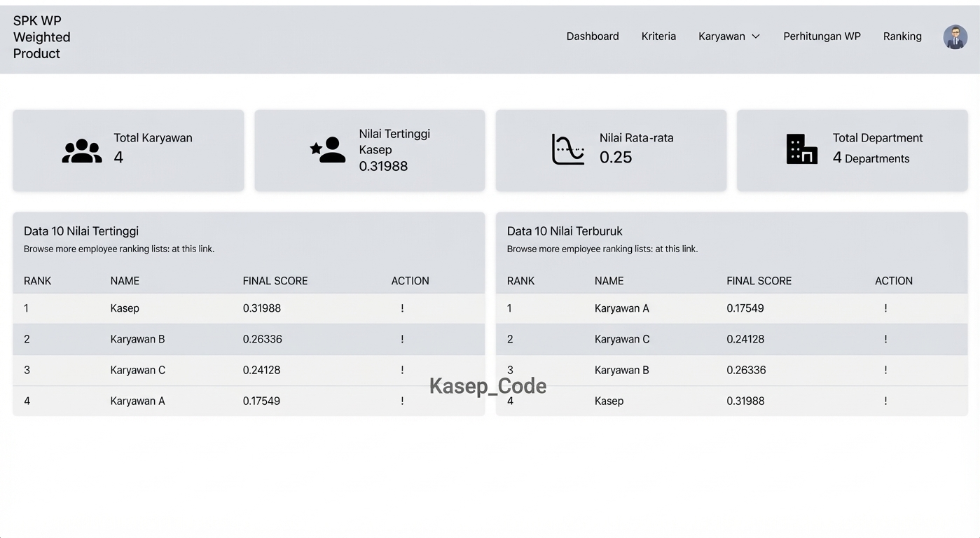Click the "4 Departments" value
980x538 pixels.
pyautogui.click(x=871, y=158)
